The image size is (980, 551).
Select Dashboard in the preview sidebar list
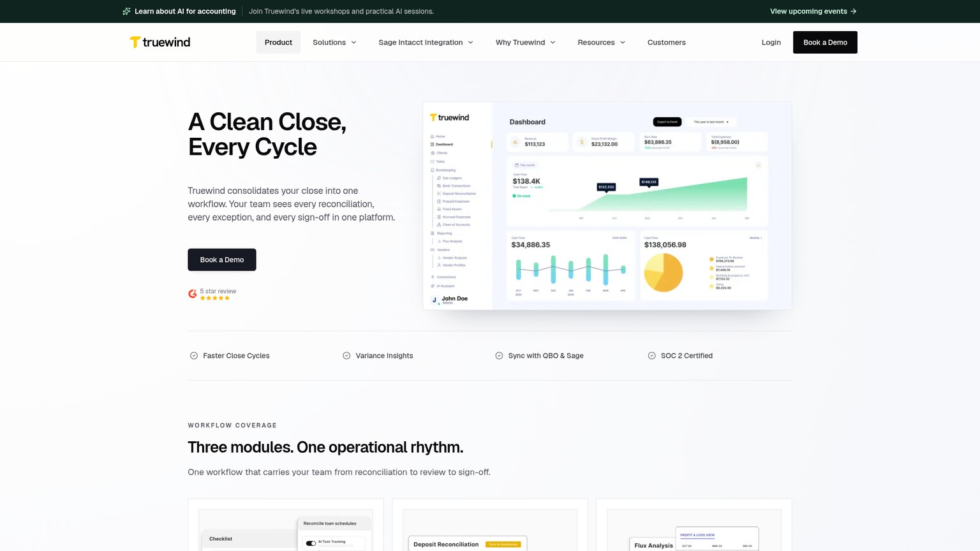(442, 145)
